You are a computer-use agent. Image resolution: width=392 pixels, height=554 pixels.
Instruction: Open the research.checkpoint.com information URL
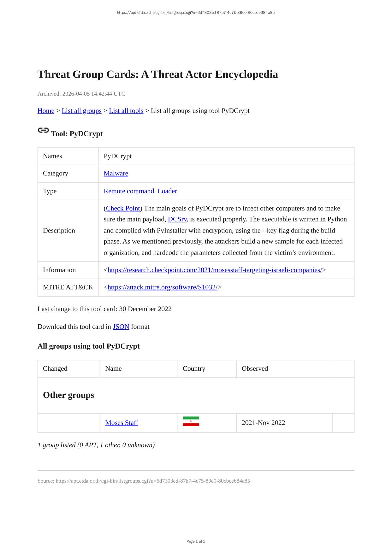tap(215, 270)
